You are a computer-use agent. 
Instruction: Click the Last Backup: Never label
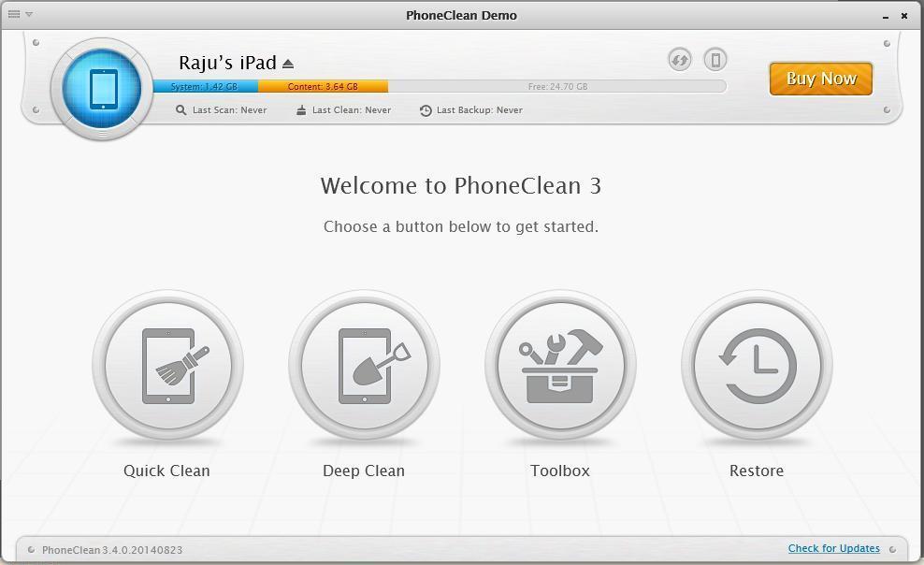479,109
